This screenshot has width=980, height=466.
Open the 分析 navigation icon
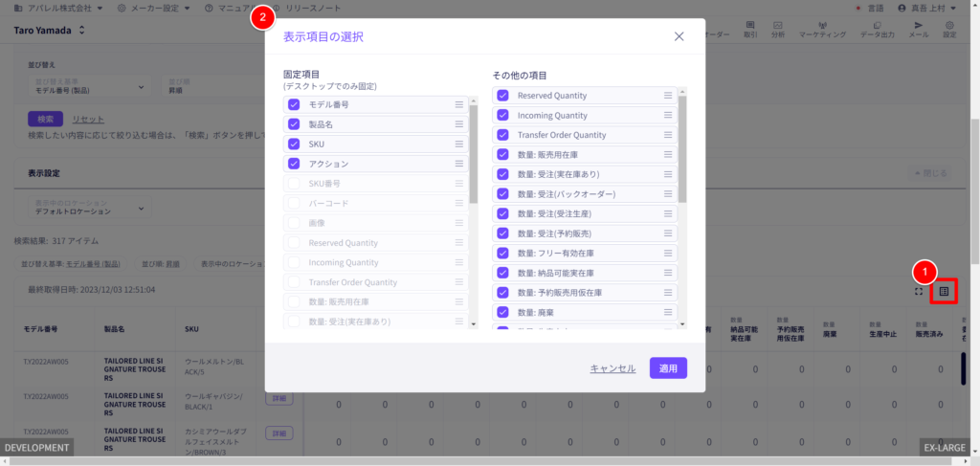point(778,30)
